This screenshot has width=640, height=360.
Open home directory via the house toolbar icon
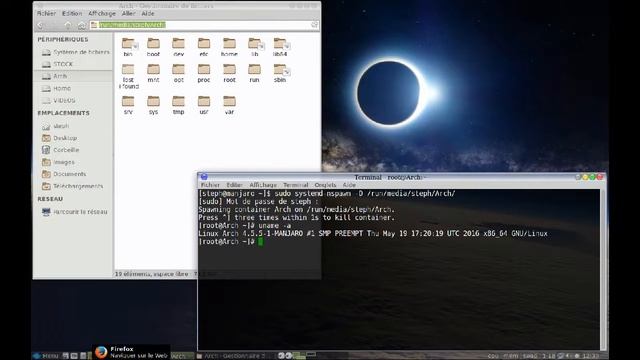81,25
